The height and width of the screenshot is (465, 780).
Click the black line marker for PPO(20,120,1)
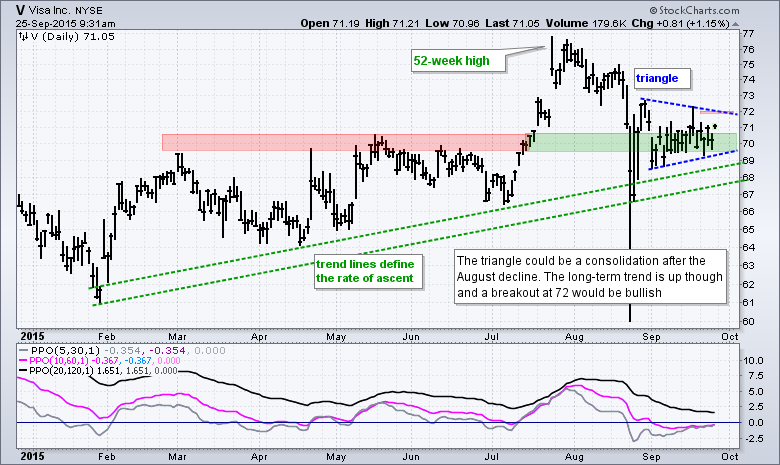[x=23, y=371]
